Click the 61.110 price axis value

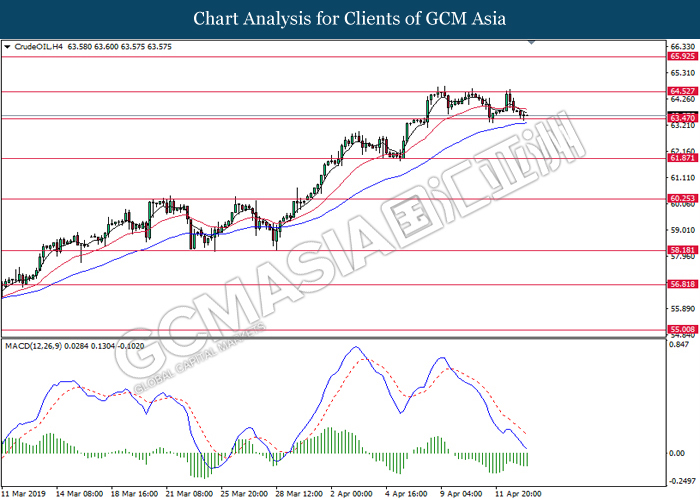[683, 178]
